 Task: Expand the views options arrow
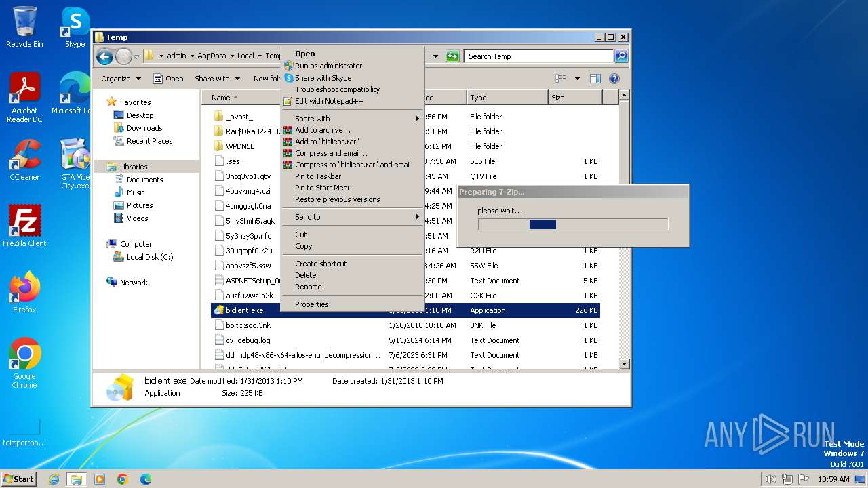tap(577, 79)
